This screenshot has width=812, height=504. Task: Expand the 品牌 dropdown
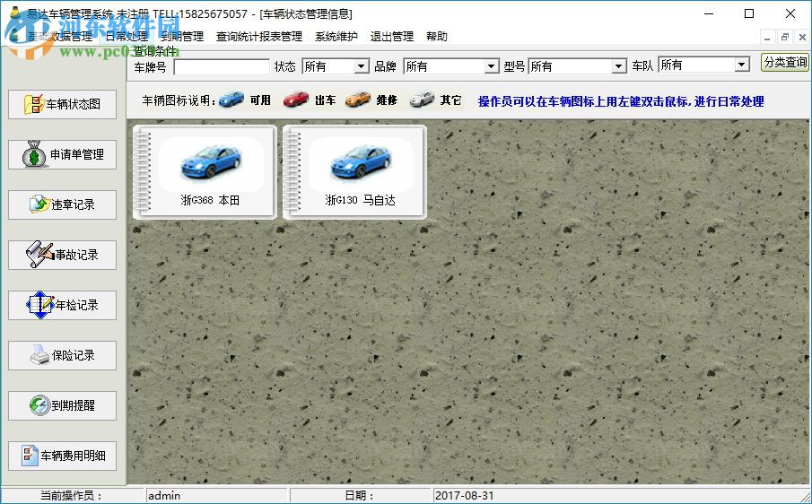(x=492, y=66)
